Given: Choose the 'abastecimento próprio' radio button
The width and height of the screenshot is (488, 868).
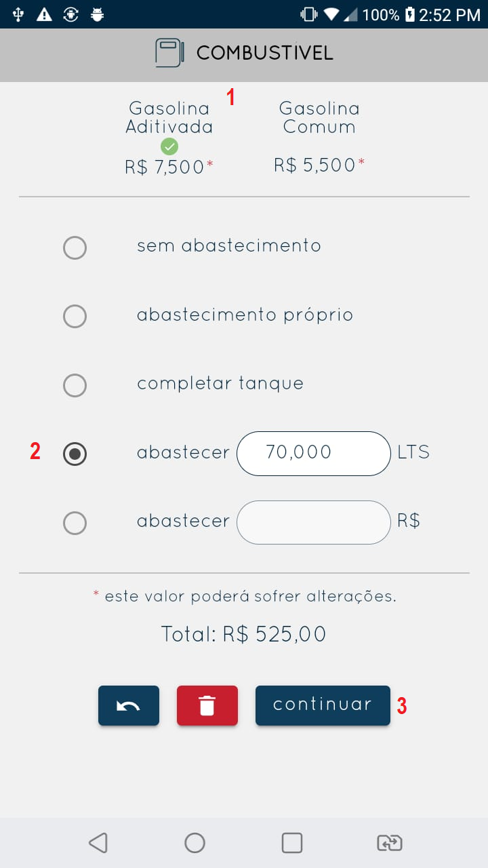Looking at the screenshot, I should 75,316.
